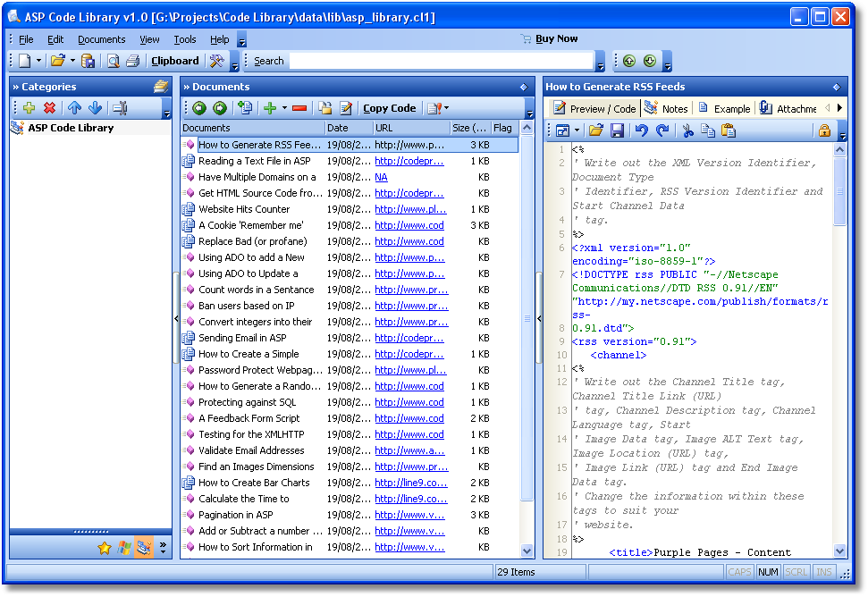The height and width of the screenshot is (597, 868).
Task: Delete the selected category via red X
Action: click(49, 106)
